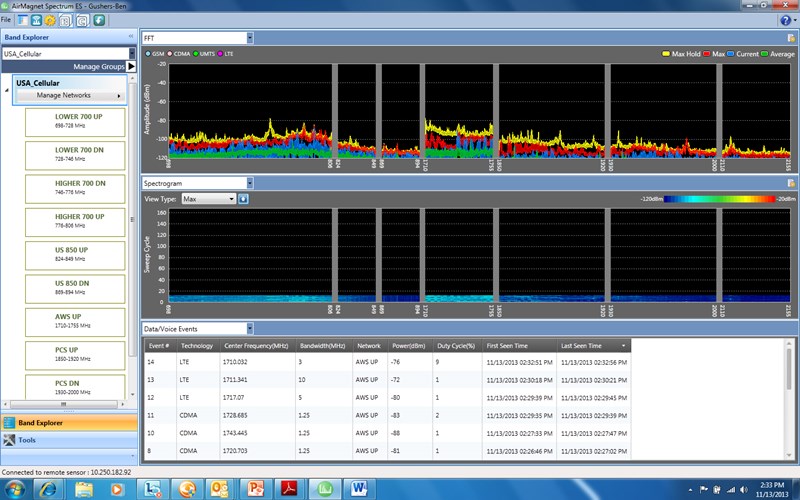The height and width of the screenshot is (500, 800).
Task: Click the Spectrogram panel export icon
Action: [x=791, y=183]
